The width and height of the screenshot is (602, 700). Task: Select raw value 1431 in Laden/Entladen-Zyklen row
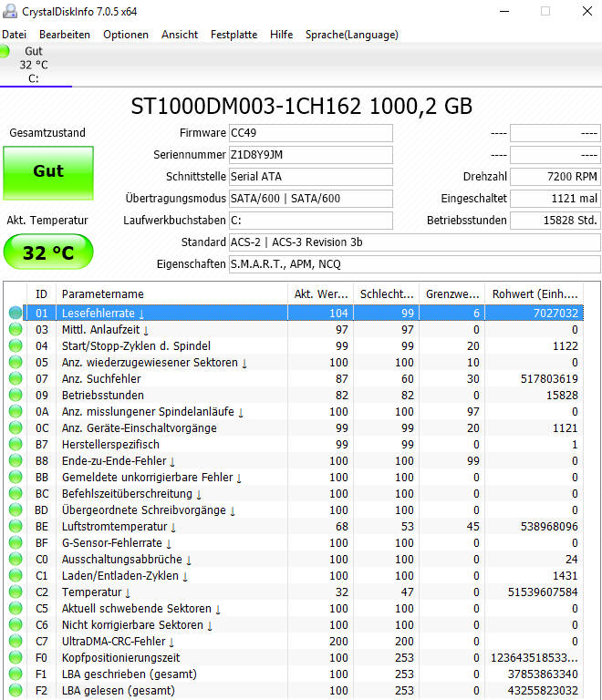[x=565, y=575]
